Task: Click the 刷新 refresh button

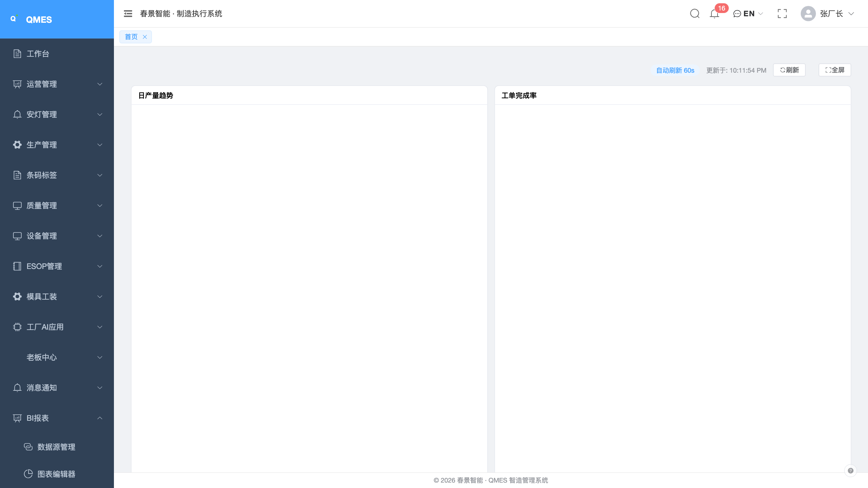Action: [x=789, y=70]
